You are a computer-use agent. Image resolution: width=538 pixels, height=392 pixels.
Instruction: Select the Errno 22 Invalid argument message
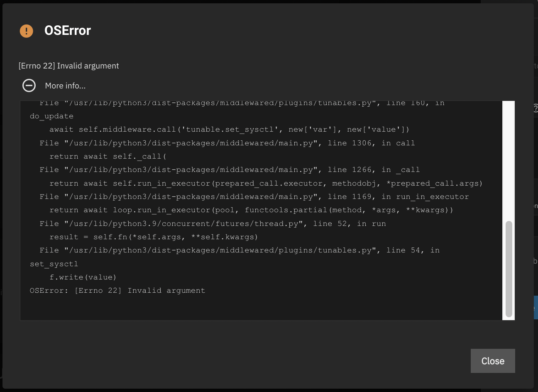[x=68, y=66]
